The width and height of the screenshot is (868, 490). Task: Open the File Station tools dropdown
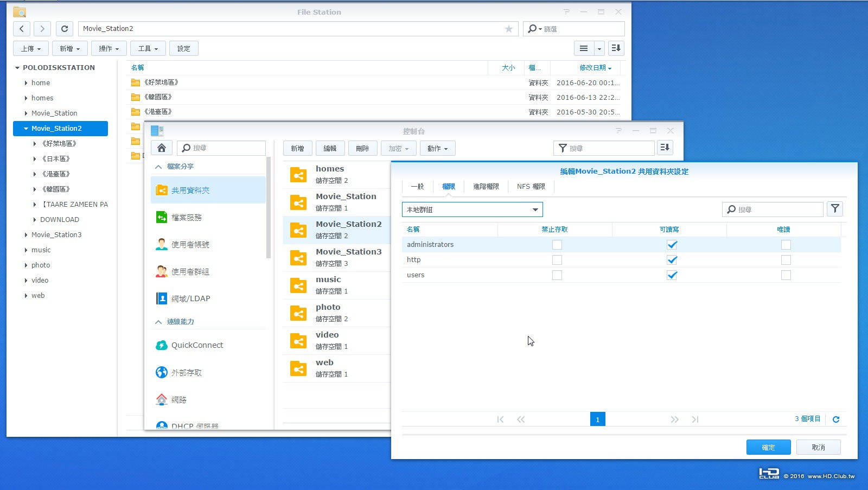[x=148, y=48]
